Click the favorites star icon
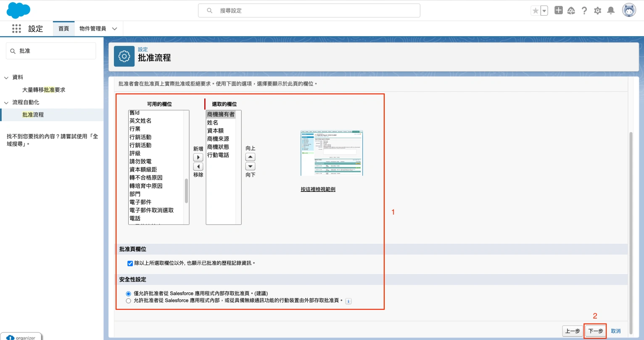Screen dimensions: 644x340 click(535, 11)
